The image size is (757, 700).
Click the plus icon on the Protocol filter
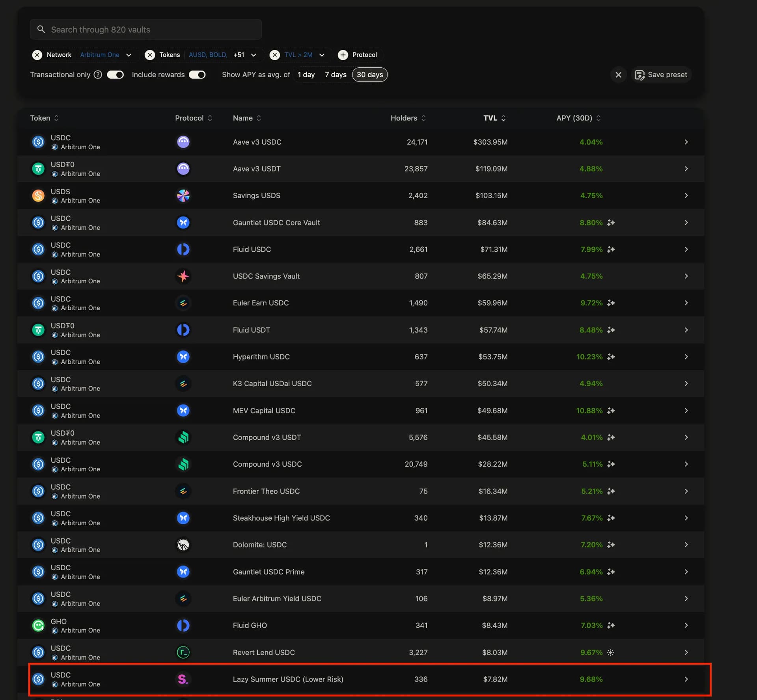(343, 55)
